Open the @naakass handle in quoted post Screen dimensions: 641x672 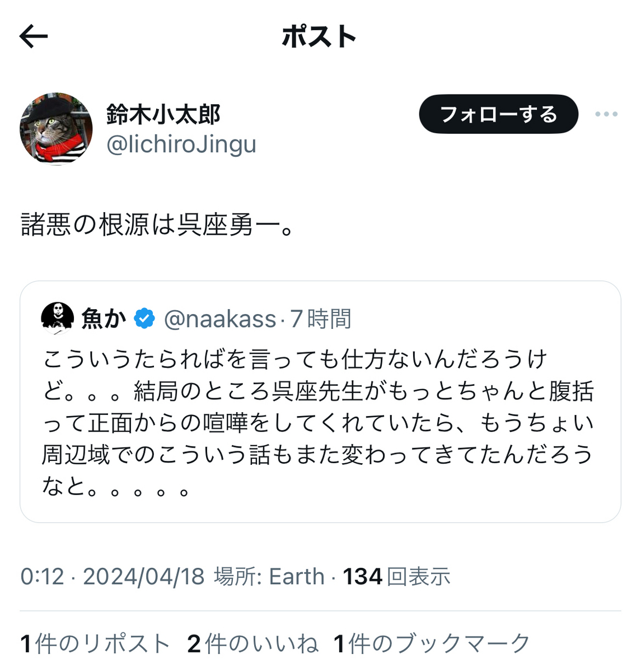click(x=220, y=319)
